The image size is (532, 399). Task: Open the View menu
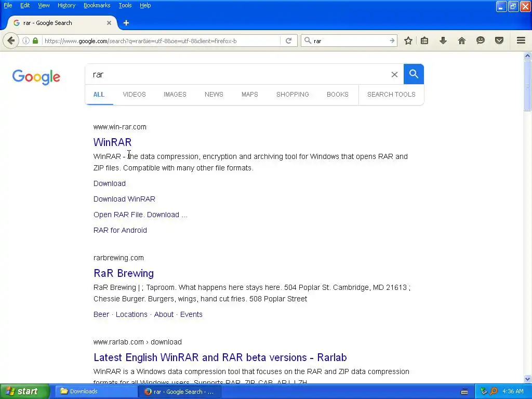[x=44, y=5]
